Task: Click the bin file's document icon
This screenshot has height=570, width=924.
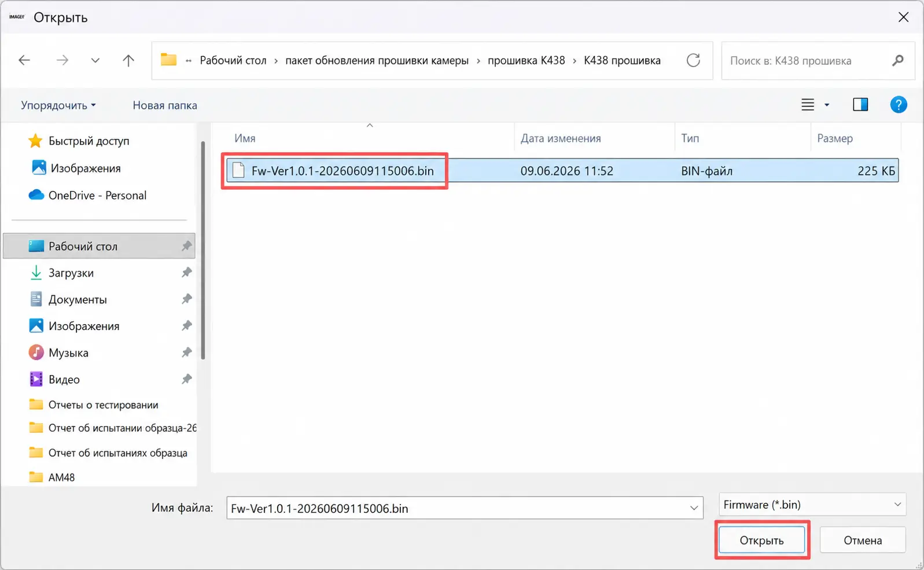Action: pos(238,170)
